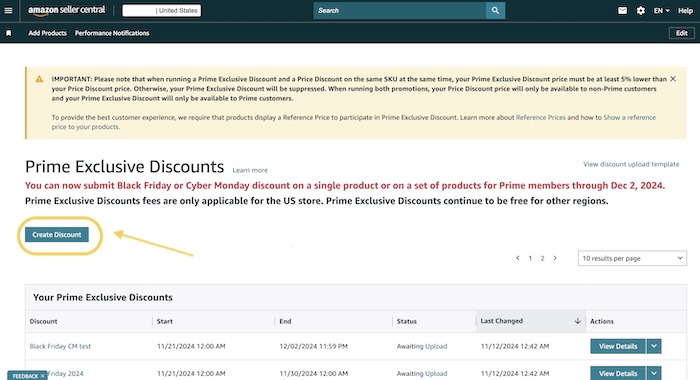Click the start date 11/21/2024 of Black Friday CM test
Screen dimensions: 700x380
(191, 346)
